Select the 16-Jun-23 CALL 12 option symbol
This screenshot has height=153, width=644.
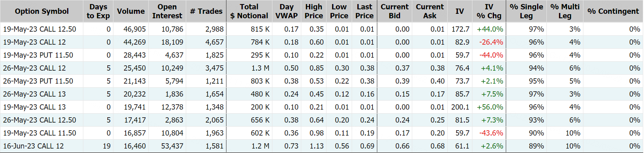tap(33, 146)
